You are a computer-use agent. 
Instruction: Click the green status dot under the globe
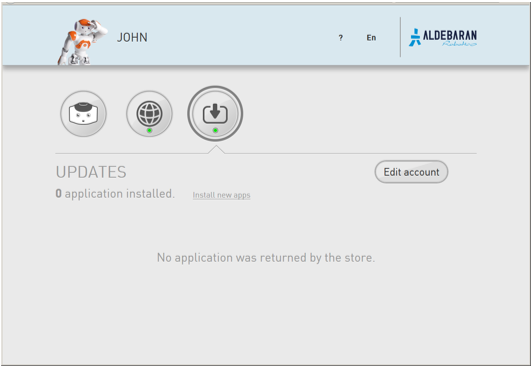click(x=149, y=130)
